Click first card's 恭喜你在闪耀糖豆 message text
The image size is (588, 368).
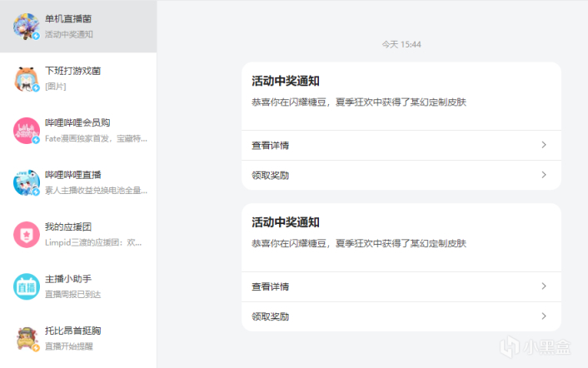tap(359, 102)
